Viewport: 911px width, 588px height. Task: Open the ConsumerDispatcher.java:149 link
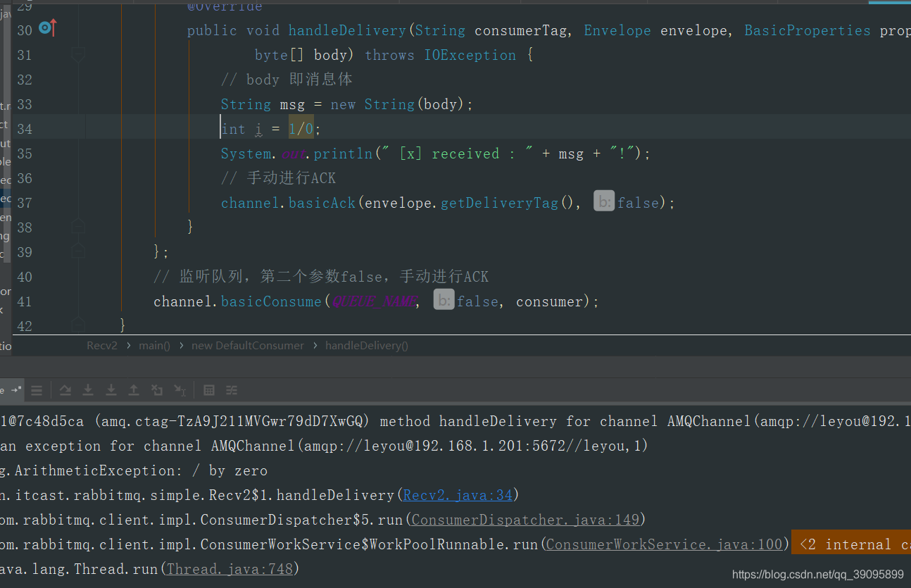(525, 520)
